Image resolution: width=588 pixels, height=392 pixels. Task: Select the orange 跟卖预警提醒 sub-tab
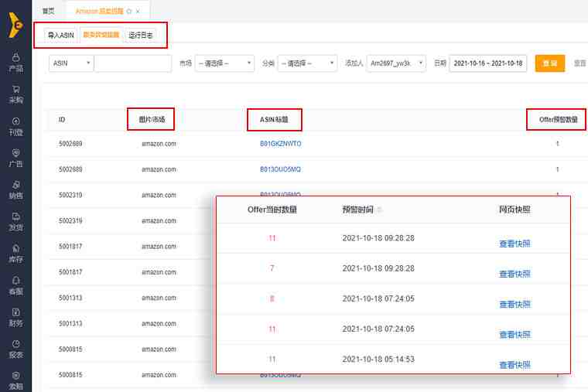click(x=101, y=35)
